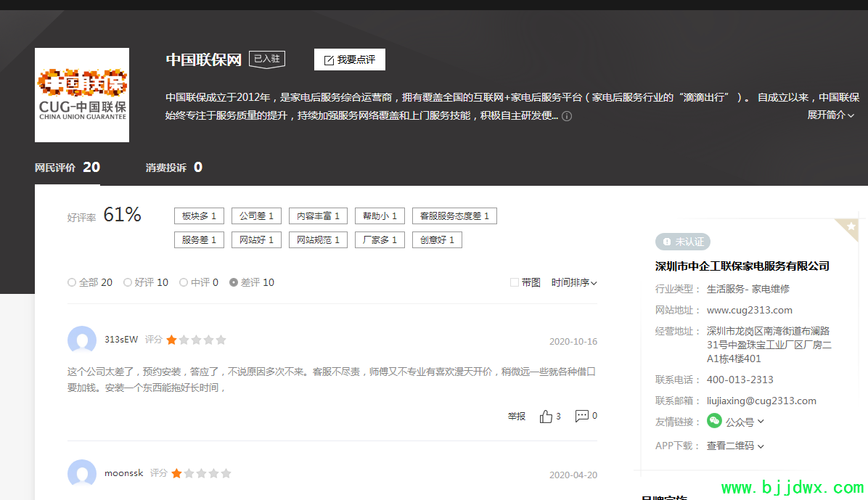Select the 公司差 1 tag

tap(256, 216)
